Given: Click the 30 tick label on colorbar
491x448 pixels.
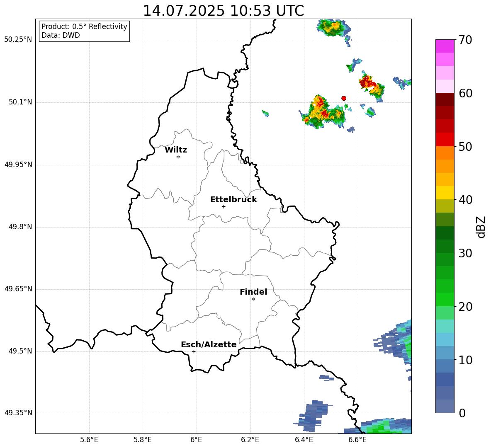Looking at the screenshot, I should click(x=465, y=253).
